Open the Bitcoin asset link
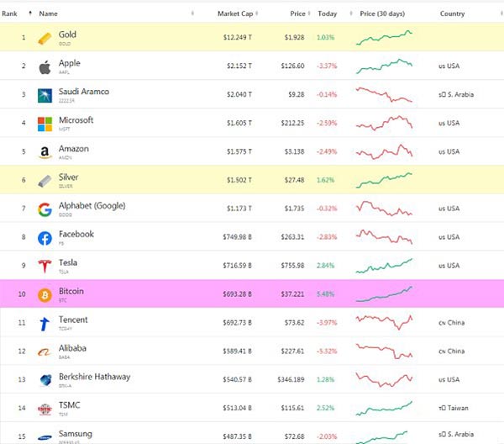Viewport: 504px width, 444px height. 71,291
